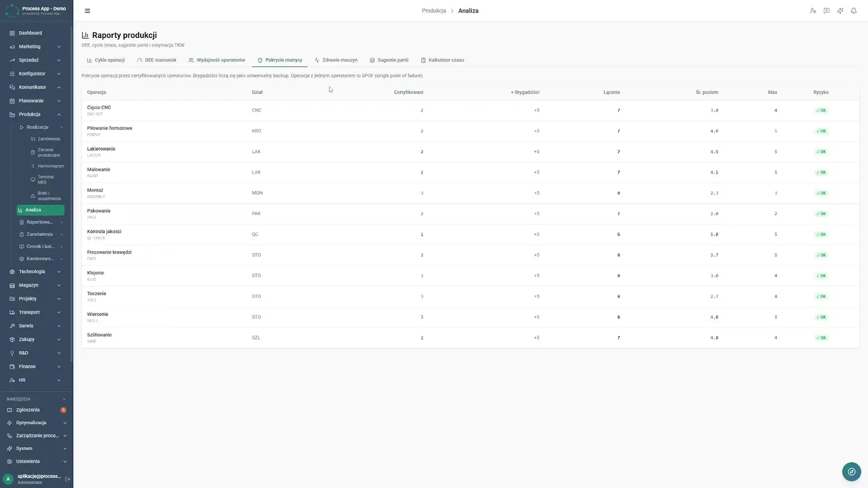Viewport: 868px width, 488px height.
Task: Click the Certyfikowani column header
Action: click(x=409, y=92)
